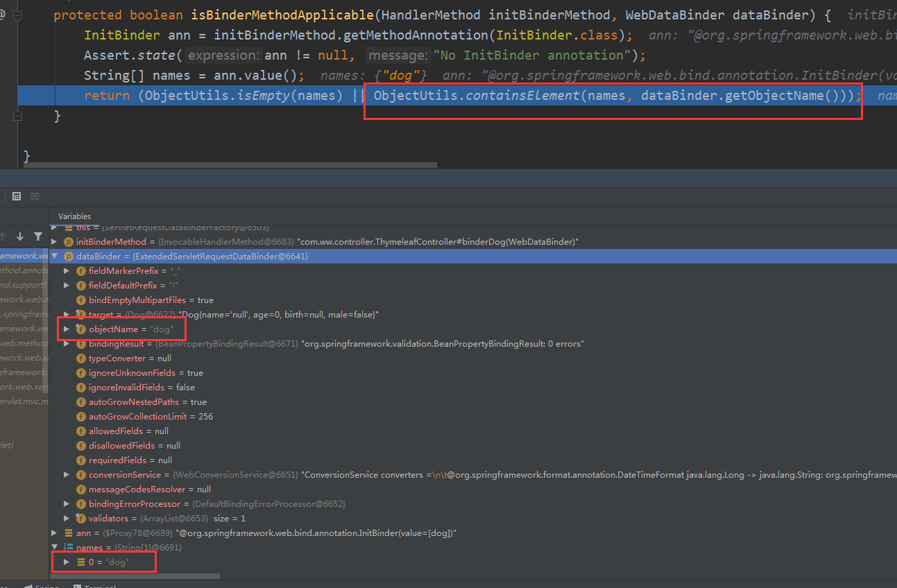Click the field icon of fieldDefaultPrefix
This screenshot has width=897, height=588.
(81, 286)
